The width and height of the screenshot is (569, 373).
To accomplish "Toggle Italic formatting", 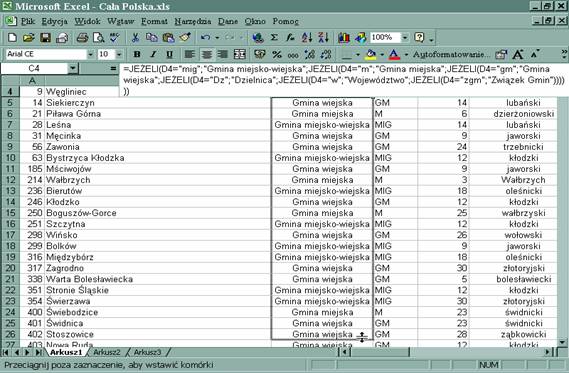I will [153, 54].
